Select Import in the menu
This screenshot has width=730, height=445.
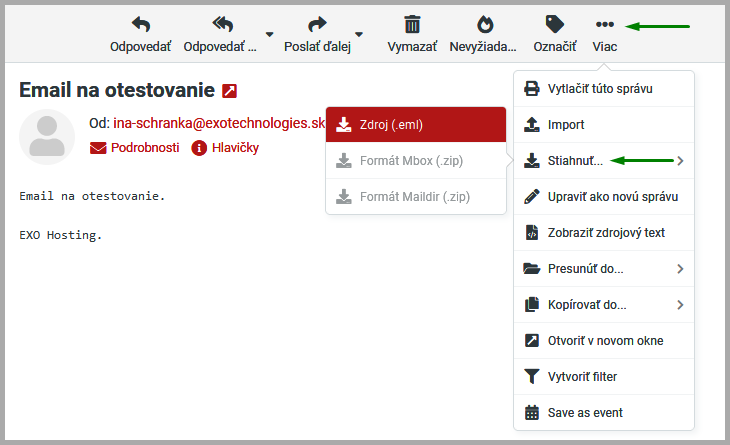point(566,125)
